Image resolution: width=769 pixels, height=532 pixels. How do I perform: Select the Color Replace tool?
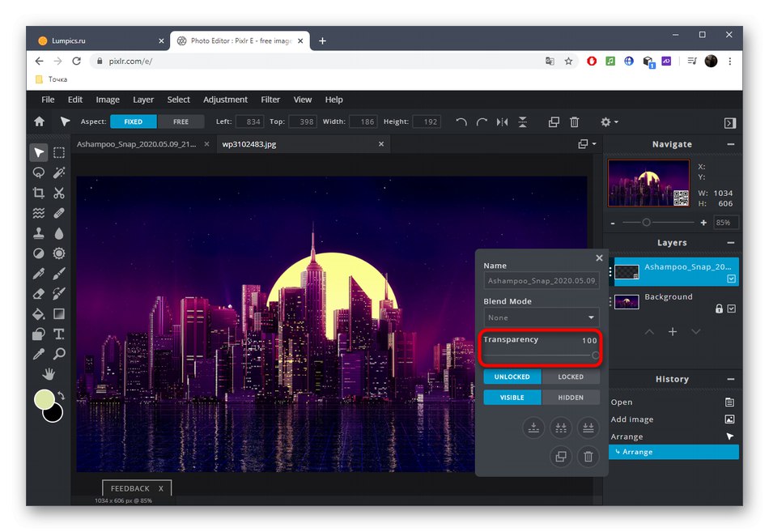tap(59, 293)
